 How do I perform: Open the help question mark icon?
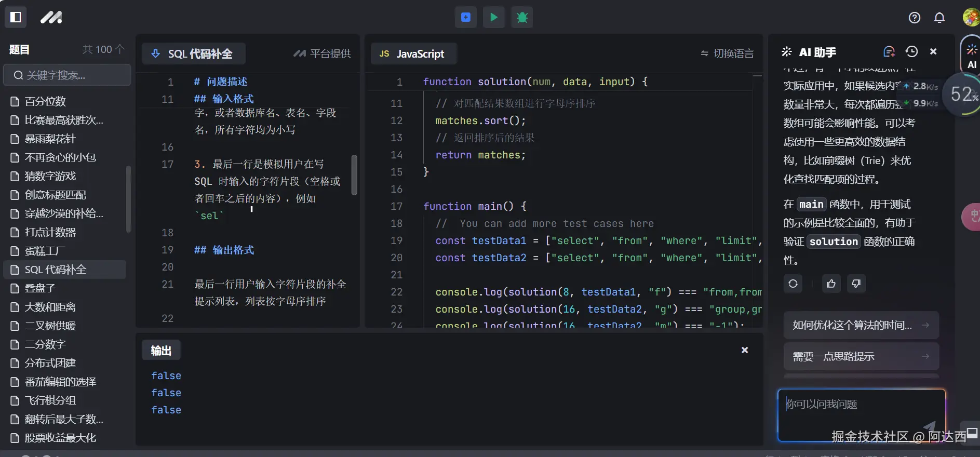(x=914, y=18)
